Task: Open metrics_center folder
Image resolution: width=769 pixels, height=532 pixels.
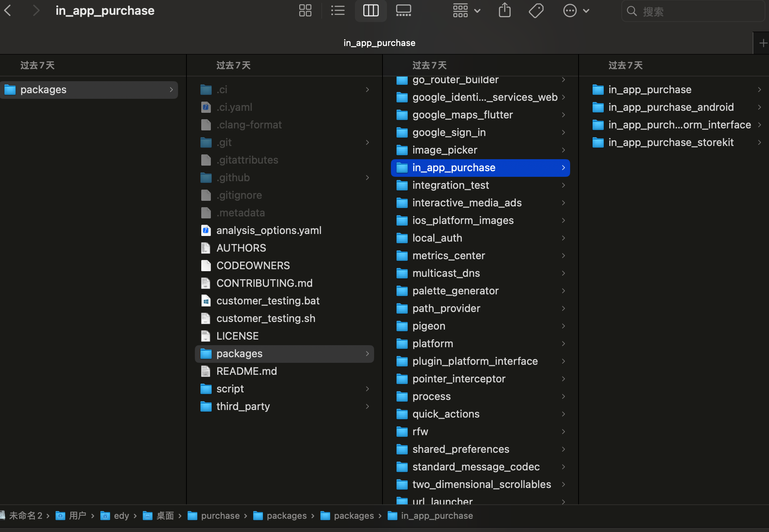Action: [x=481, y=256]
